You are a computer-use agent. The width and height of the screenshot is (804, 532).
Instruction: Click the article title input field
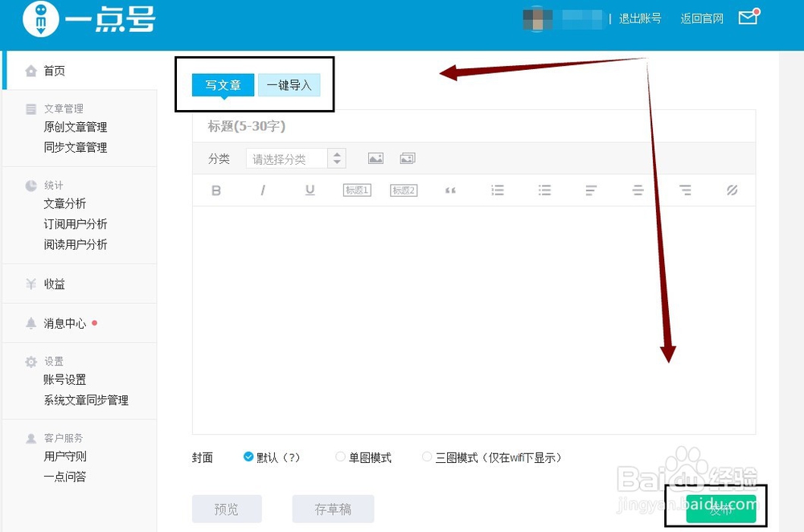pyautogui.click(x=474, y=126)
